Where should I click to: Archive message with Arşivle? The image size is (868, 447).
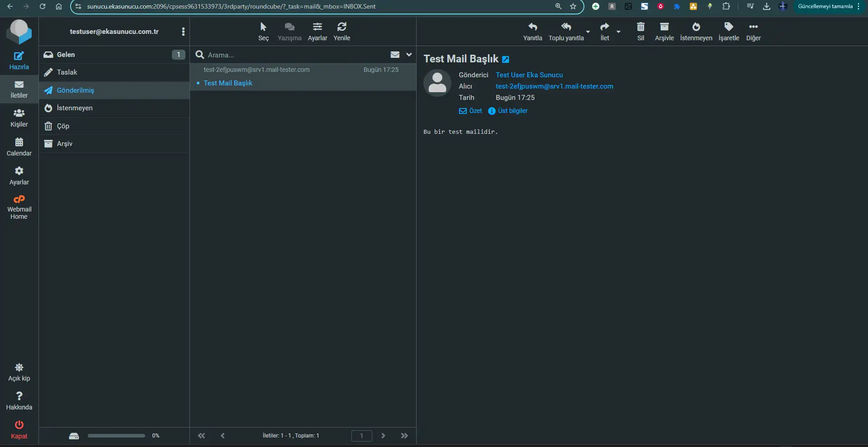pos(664,32)
